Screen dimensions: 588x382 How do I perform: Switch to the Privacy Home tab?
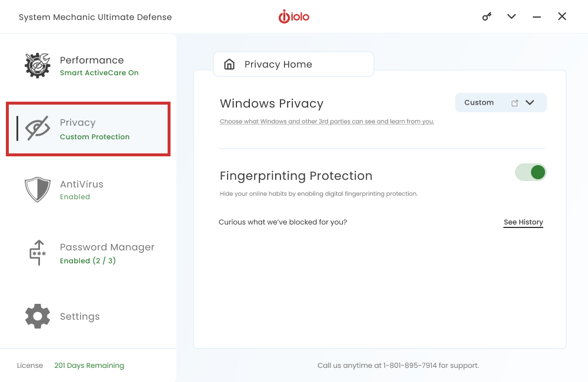tap(278, 65)
